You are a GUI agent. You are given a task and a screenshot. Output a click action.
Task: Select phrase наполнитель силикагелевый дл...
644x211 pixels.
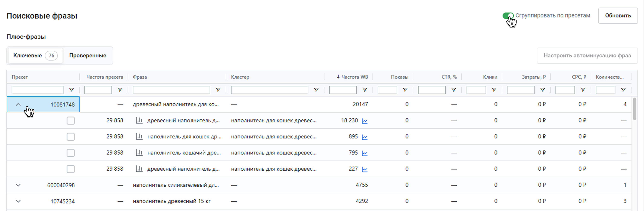point(176,185)
